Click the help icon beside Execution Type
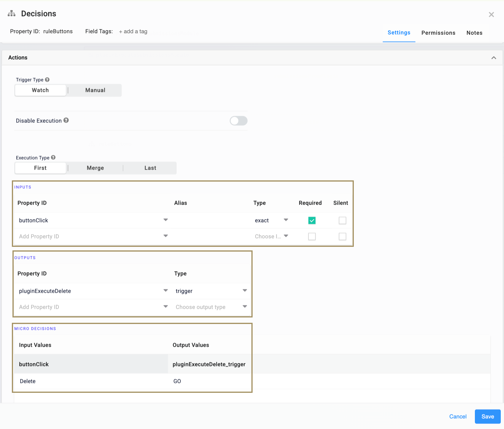Image resolution: width=504 pixels, height=429 pixels. [x=53, y=157]
